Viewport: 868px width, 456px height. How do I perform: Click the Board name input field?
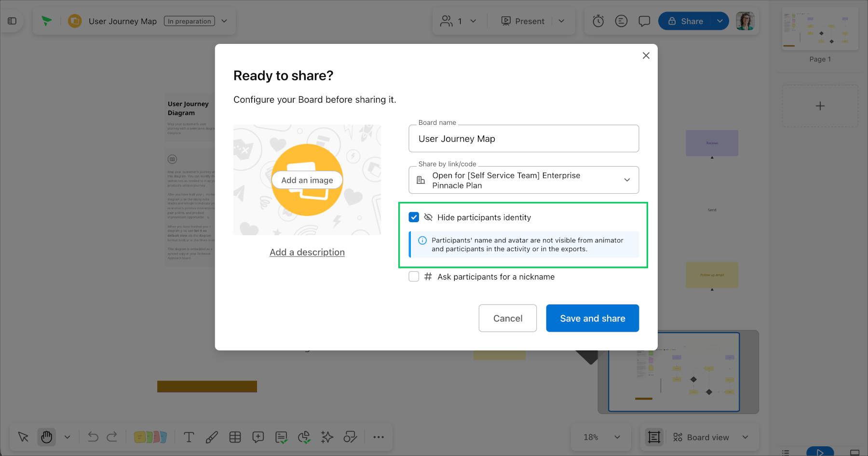click(524, 139)
